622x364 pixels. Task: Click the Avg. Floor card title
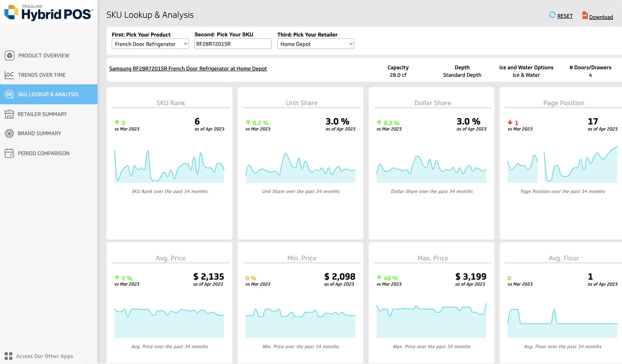click(x=564, y=258)
